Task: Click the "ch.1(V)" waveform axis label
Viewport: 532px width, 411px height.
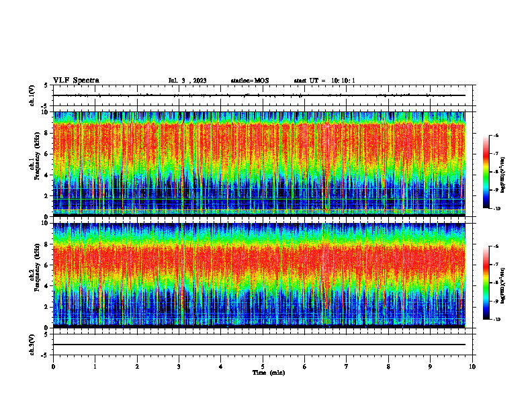Action: [x=32, y=95]
